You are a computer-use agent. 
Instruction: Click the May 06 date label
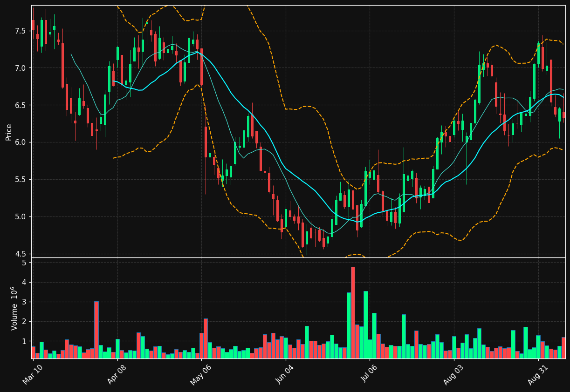click(x=201, y=375)
